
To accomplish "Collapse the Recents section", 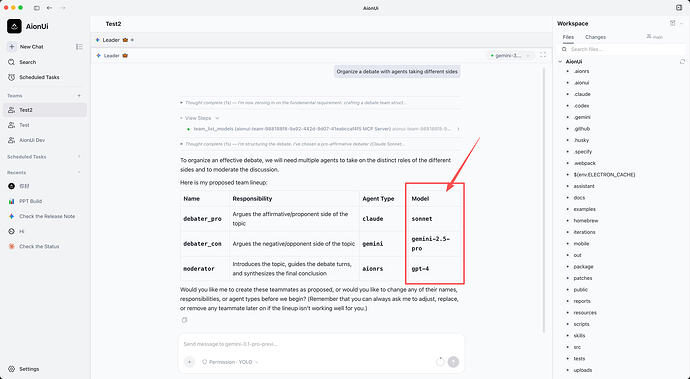I will pos(79,173).
